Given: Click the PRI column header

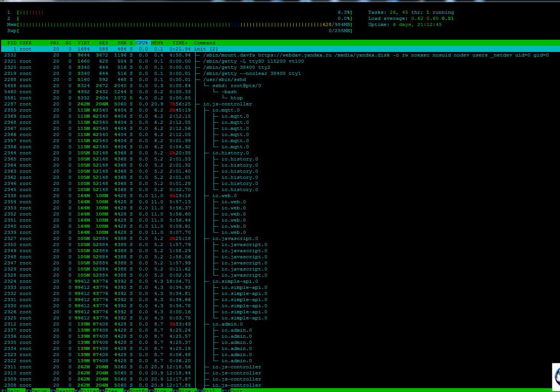Looking at the screenshot, I should [x=55, y=43].
